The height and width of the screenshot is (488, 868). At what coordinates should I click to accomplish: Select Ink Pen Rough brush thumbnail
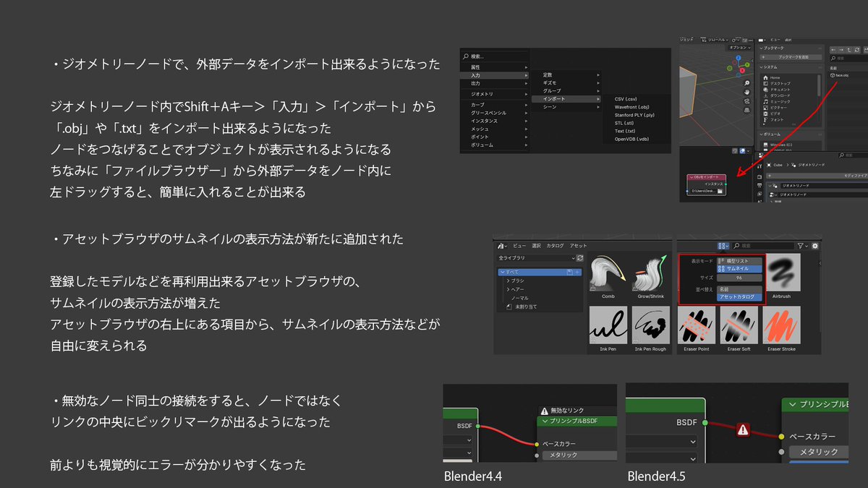pos(651,325)
